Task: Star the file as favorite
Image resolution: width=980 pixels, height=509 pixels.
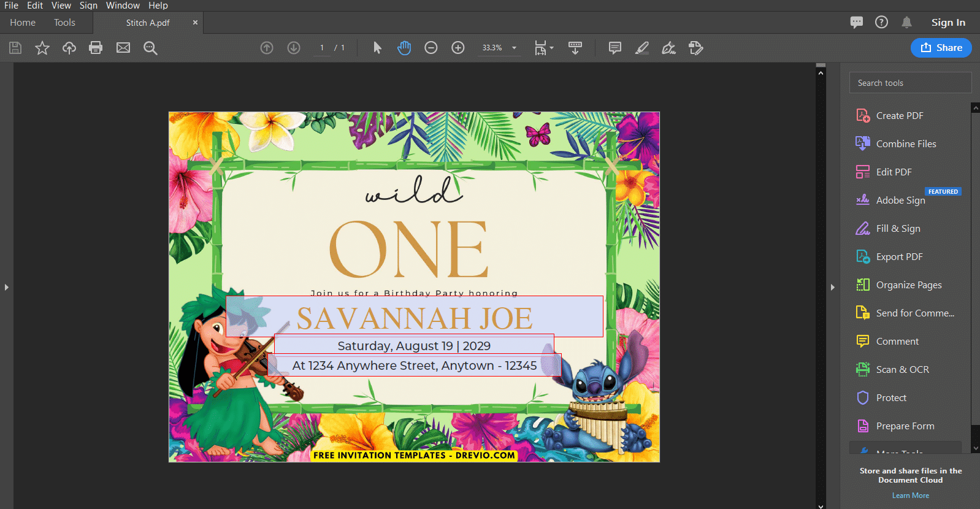Action: point(42,48)
